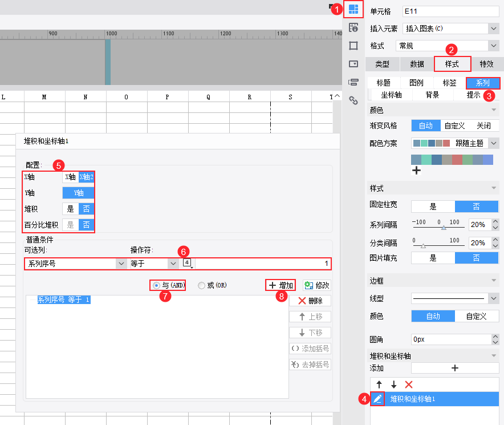Click the 分类间隔 slider handle
The image size is (504, 425).
(423, 246)
